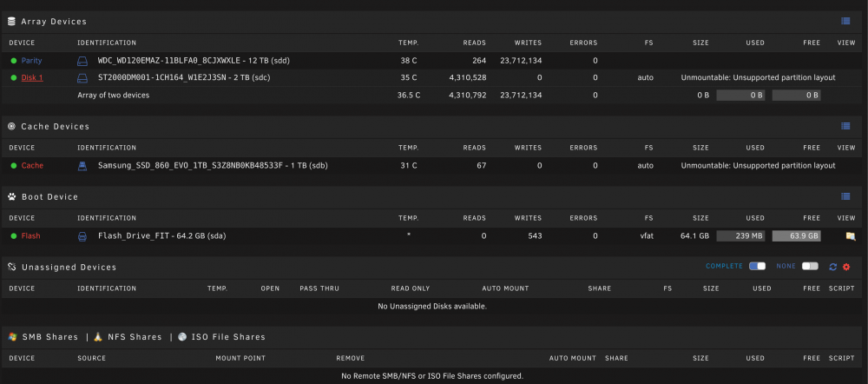The image size is (868, 384).
Task: Click the NFS Shares penguin icon
Action: 98,336
